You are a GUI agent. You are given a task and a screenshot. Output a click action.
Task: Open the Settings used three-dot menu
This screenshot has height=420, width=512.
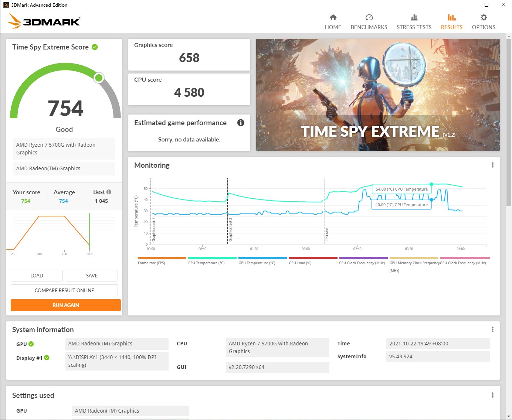[x=492, y=395]
